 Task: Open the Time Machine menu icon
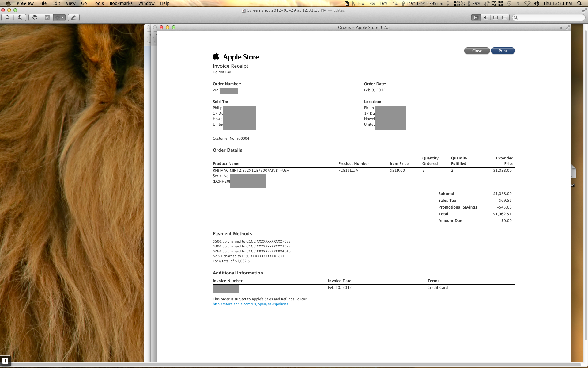pyautogui.click(x=509, y=3)
